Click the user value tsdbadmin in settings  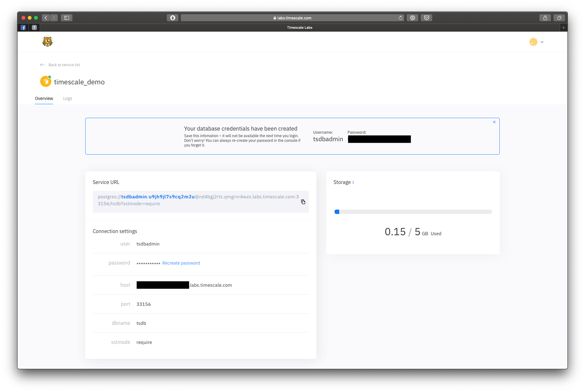pos(148,244)
